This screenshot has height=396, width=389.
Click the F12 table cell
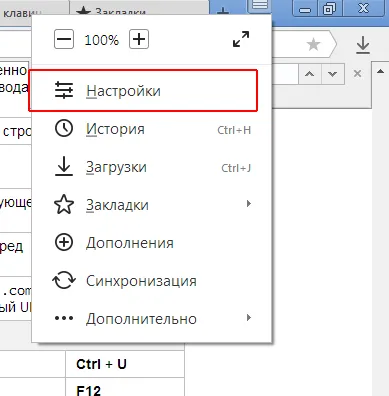[125, 387]
